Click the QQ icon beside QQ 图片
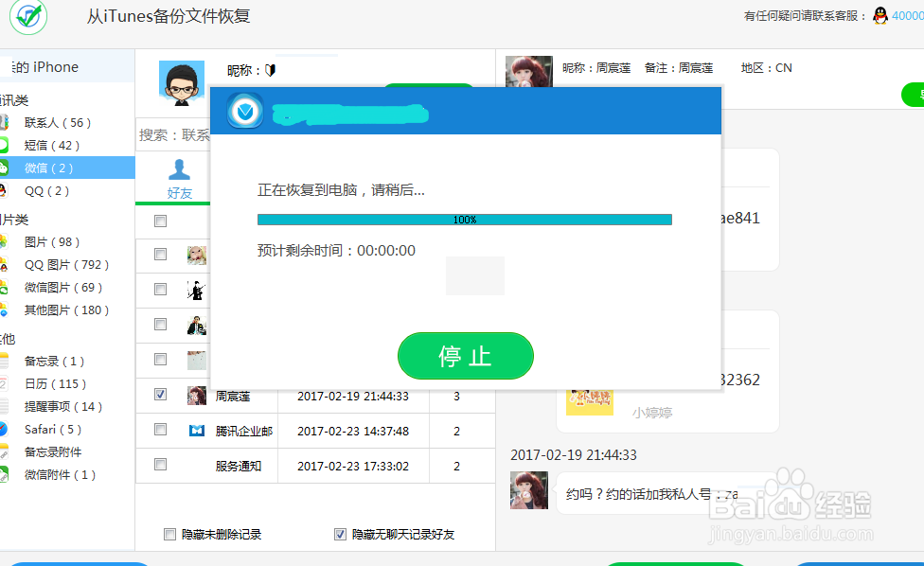 [x=4, y=265]
